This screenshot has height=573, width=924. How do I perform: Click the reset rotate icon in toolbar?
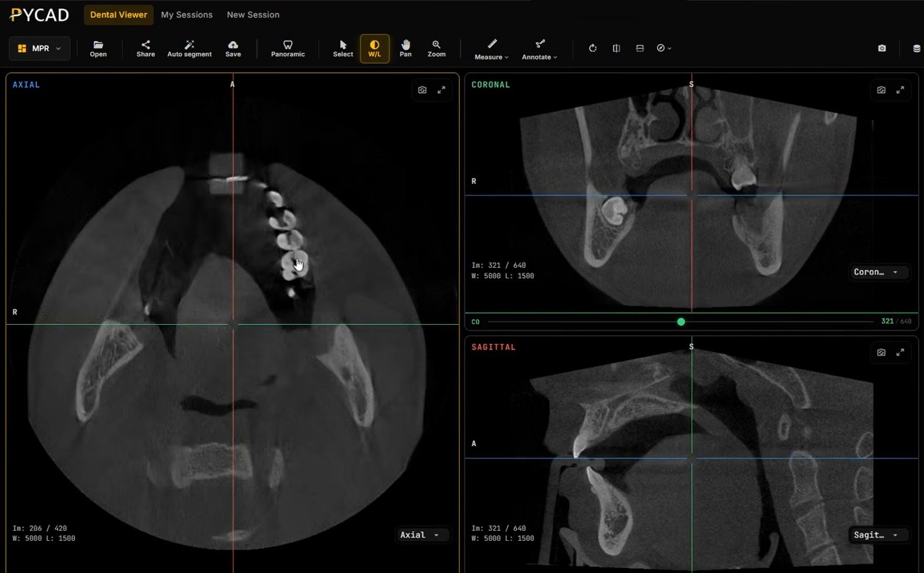point(593,48)
